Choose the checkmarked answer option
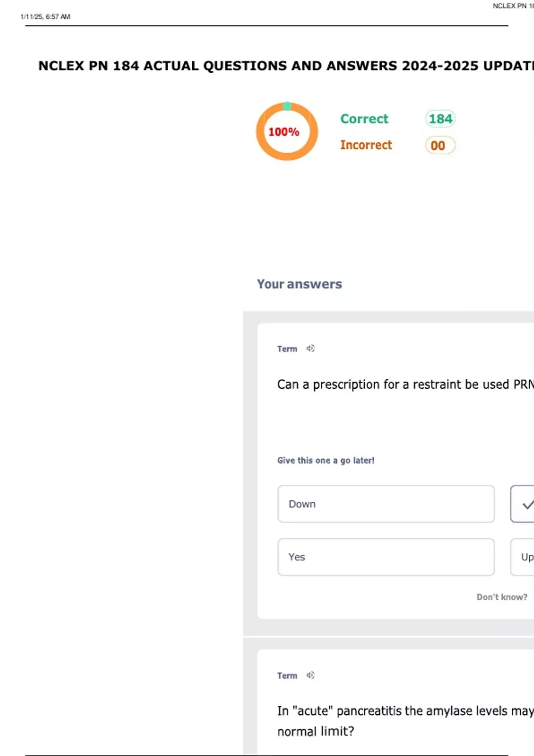This screenshot has width=534, height=756. [x=522, y=504]
